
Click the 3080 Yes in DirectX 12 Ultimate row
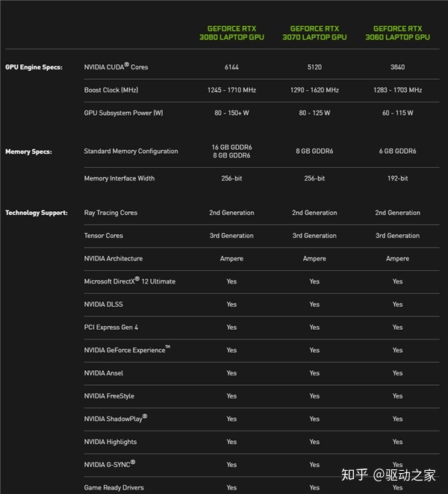coord(231,281)
